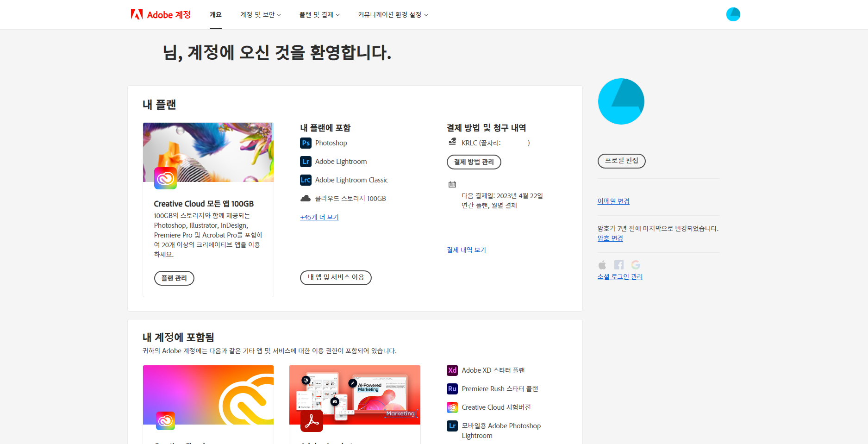Click the gradient Creative Cloud card image
Viewport: 868px width, 444px height.
208,394
